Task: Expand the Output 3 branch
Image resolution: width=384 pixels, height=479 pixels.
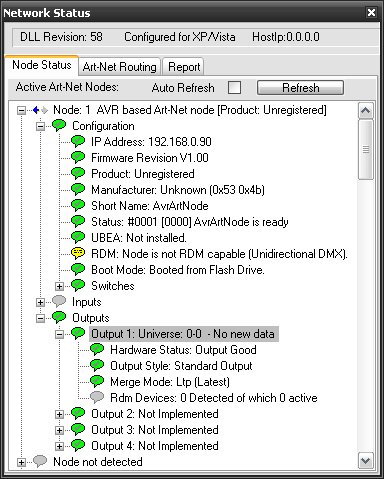Action: [59, 430]
